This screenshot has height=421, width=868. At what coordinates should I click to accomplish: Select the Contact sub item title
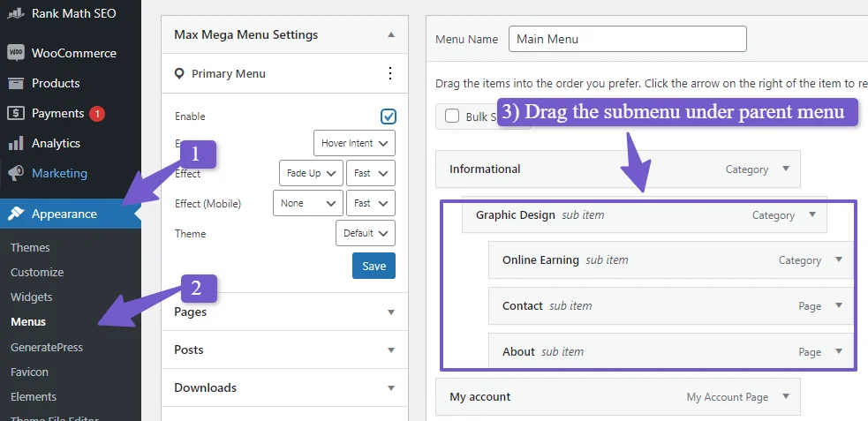(x=523, y=305)
